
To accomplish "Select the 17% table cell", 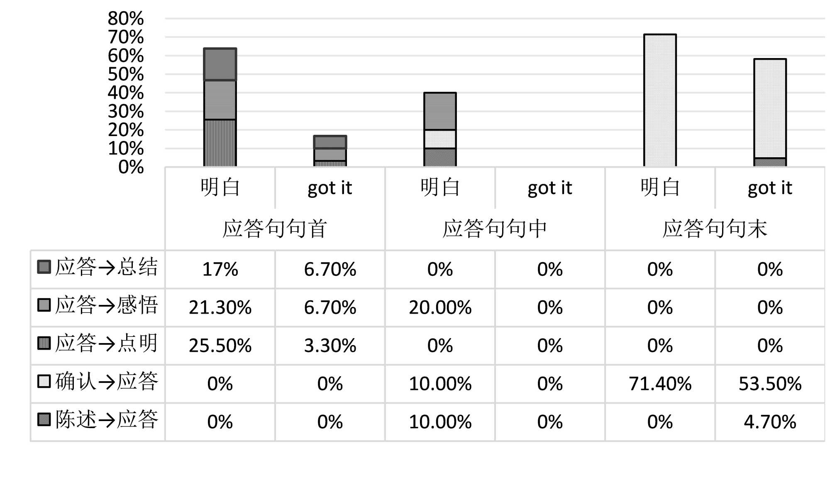I will pos(220,269).
